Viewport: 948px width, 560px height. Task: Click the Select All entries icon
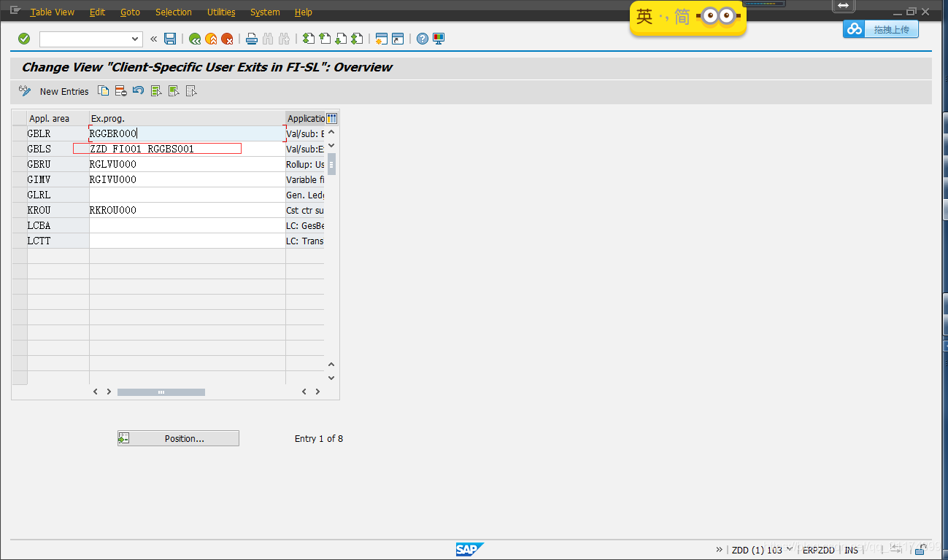pos(156,90)
